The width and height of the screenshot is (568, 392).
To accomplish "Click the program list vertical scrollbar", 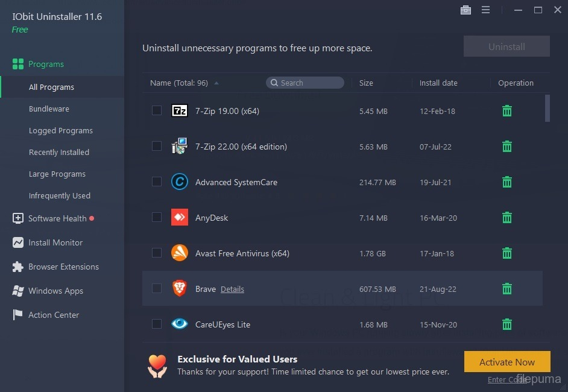I will [547, 109].
